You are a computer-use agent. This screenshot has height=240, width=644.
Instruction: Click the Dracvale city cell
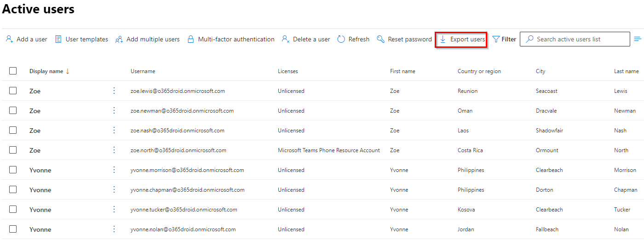tap(546, 111)
